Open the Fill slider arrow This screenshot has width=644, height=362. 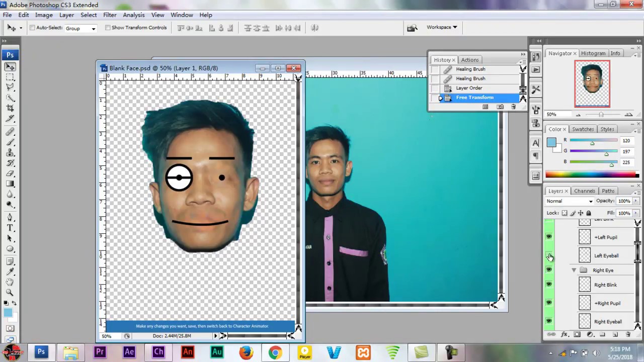pos(636,213)
